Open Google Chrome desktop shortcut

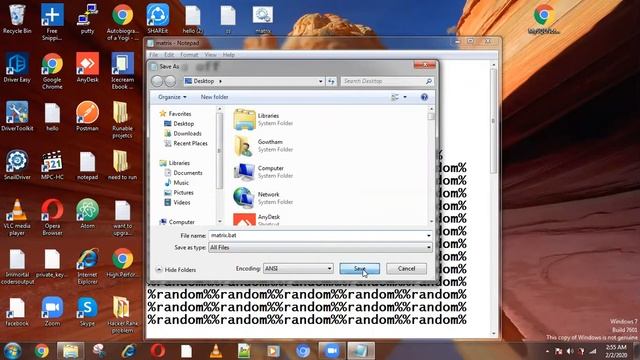(x=52, y=70)
